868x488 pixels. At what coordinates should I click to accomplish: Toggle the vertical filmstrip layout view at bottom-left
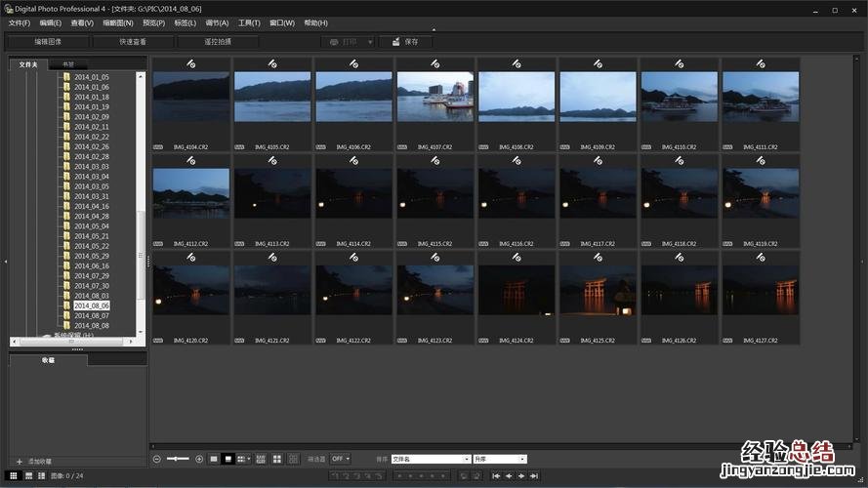click(x=40, y=475)
